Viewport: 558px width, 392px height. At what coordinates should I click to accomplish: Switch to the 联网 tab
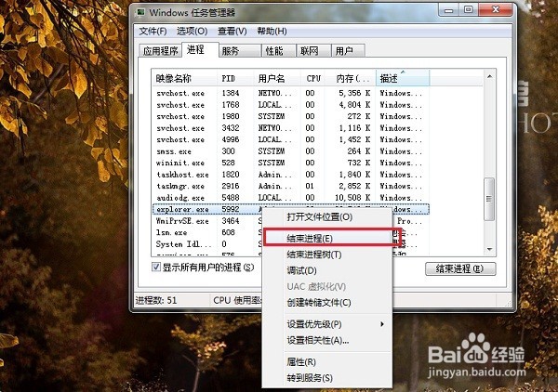click(313, 51)
